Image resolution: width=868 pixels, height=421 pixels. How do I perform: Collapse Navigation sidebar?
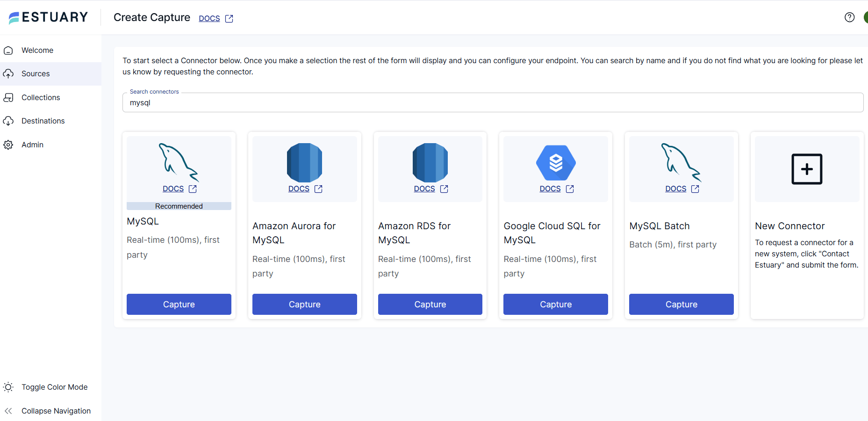[56, 411]
